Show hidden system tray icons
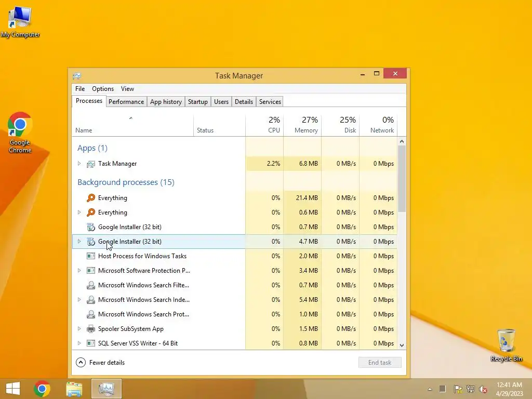The height and width of the screenshot is (399, 532). pos(430,389)
